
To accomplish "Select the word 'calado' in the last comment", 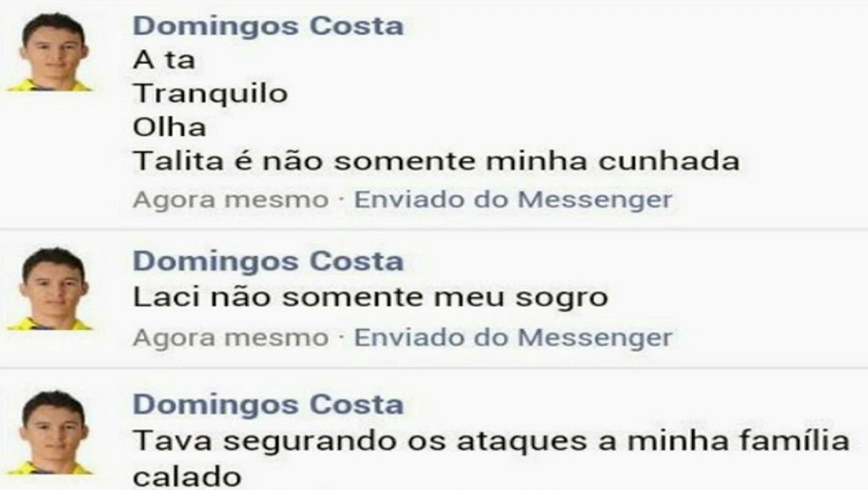I will click(x=187, y=476).
